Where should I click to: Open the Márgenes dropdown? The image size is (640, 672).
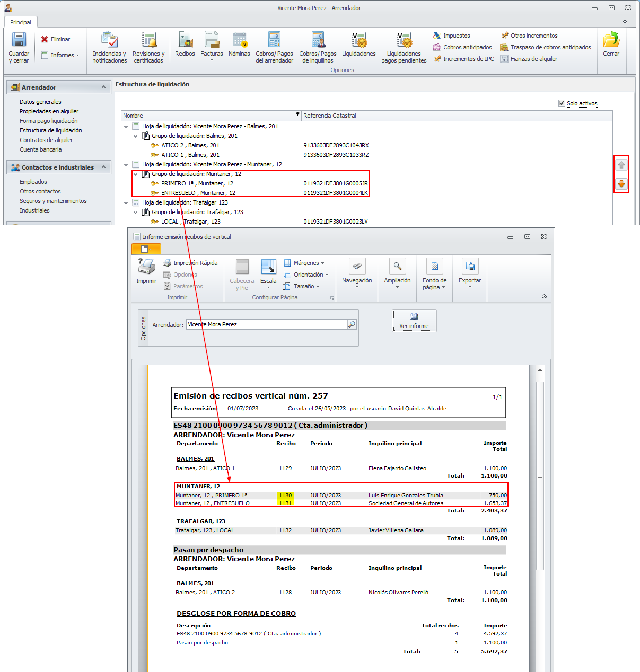[304, 263]
